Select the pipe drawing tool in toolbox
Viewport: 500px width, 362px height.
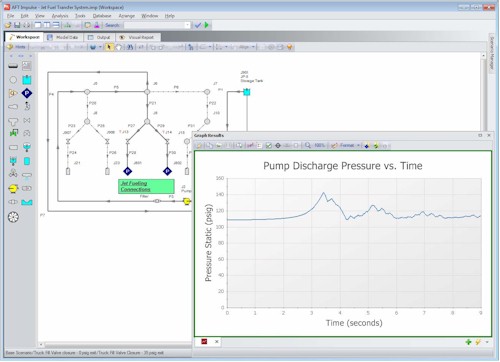[13, 66]
